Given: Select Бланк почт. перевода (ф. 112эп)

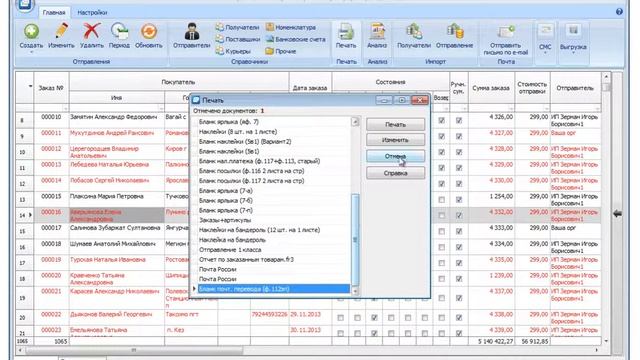Looking at the screenshot, I should click(273, 289).
